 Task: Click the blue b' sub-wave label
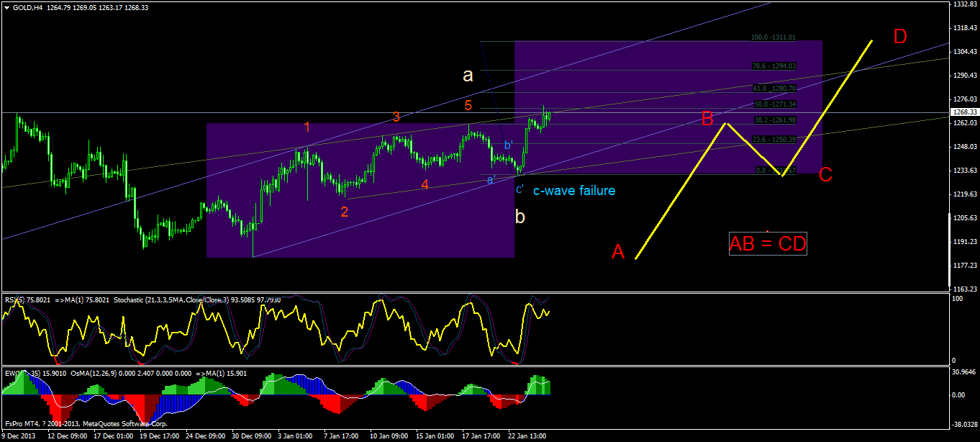pos(508,145)
